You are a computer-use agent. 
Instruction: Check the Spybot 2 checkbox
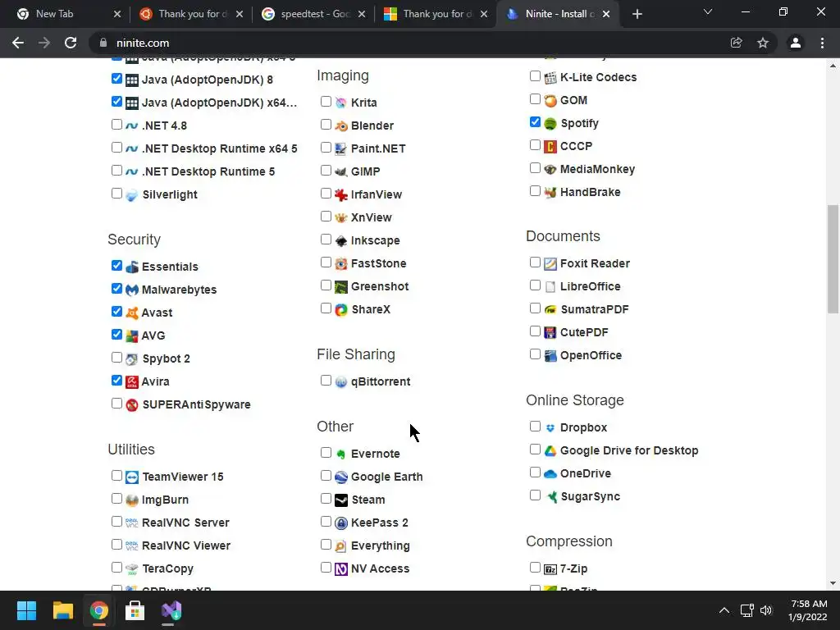116,358
